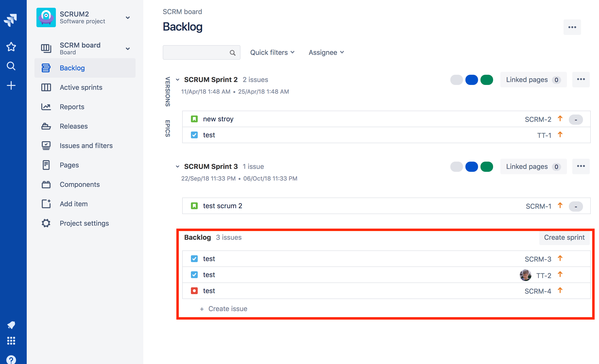Open Releases using its folder icon

tap(46, 126)
